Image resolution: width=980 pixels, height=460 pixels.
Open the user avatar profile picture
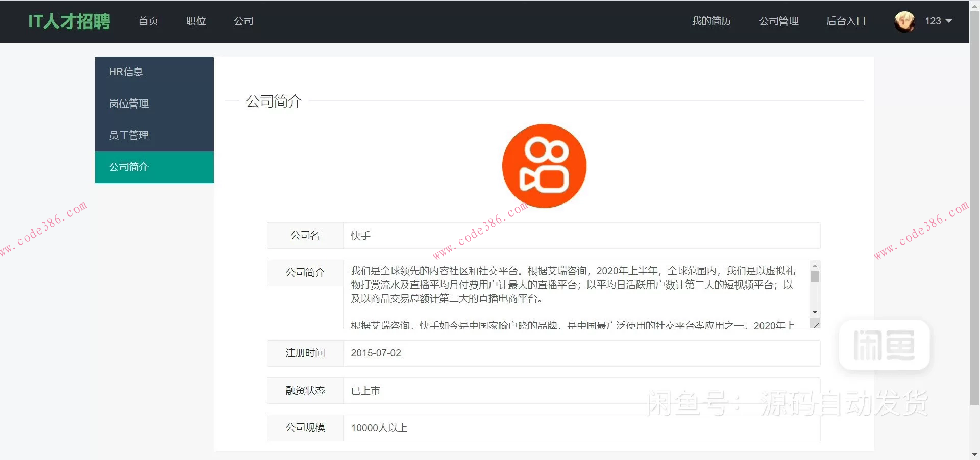click(x=903, y=21)
